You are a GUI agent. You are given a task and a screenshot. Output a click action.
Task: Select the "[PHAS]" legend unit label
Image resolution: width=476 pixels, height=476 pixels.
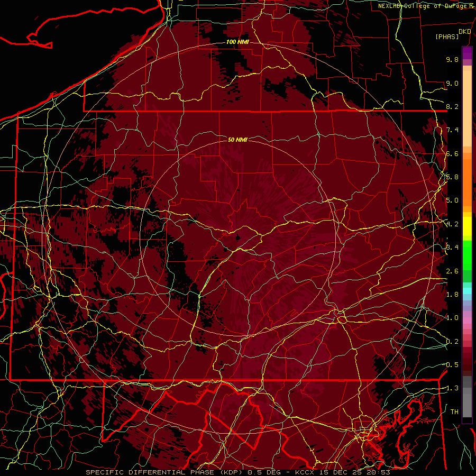447,37
